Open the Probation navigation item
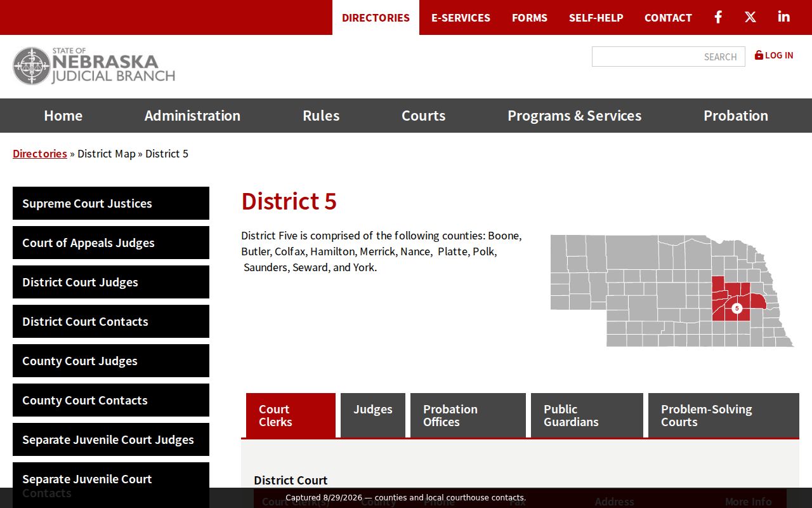Screen dimensions: 812x508 [x=736, y=116]
